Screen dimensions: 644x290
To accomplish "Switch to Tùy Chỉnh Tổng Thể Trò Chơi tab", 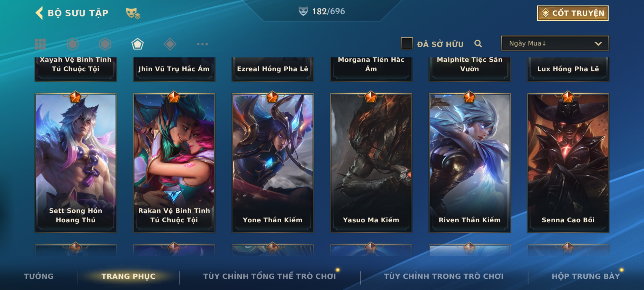I will (x=269, y=276).
